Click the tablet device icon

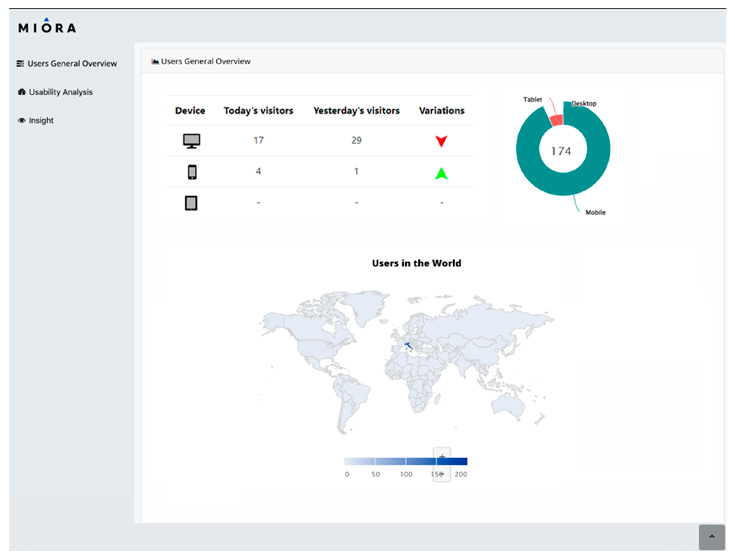[191, 203]
